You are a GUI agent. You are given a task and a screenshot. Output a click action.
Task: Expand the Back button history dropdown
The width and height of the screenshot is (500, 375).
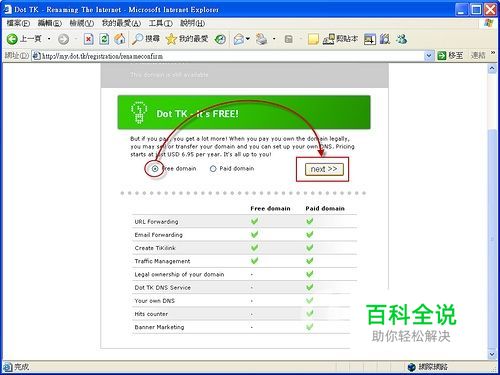pos(49,39)
